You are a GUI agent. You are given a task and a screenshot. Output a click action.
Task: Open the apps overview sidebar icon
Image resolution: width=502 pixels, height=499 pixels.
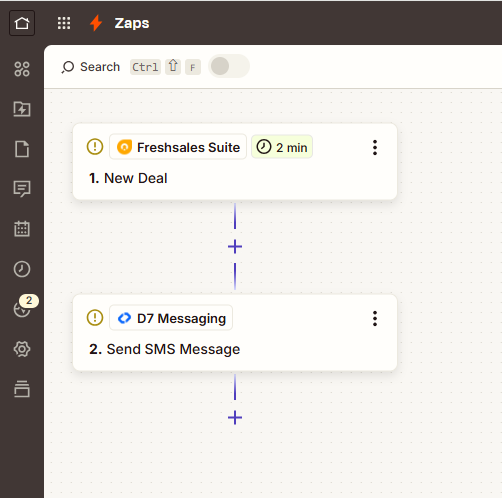[22, 69]
